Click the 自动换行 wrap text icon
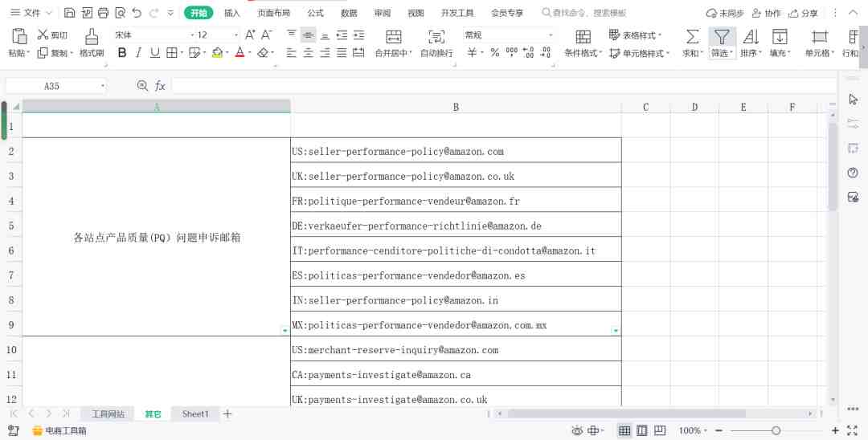 tap(436, 37)
